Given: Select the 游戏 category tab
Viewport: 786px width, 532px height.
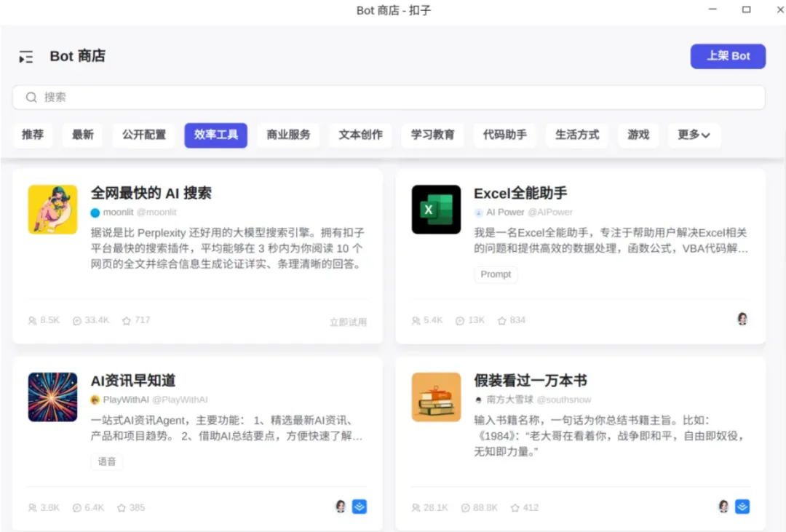Looking at the screenshot, I should [x=638, y=135].
